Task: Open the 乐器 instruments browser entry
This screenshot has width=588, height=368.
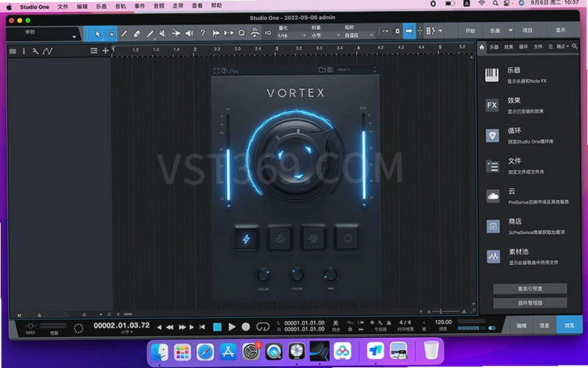Action: tap(528, 75)
